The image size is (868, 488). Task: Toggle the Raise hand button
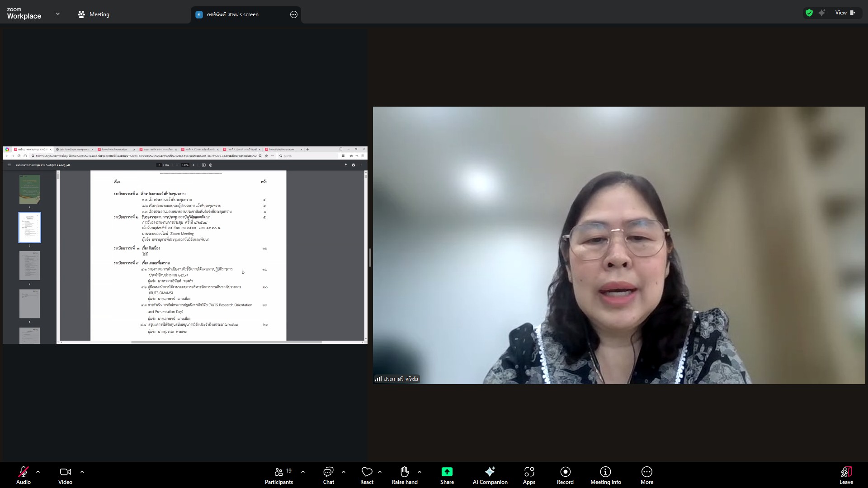click(405, 475)
